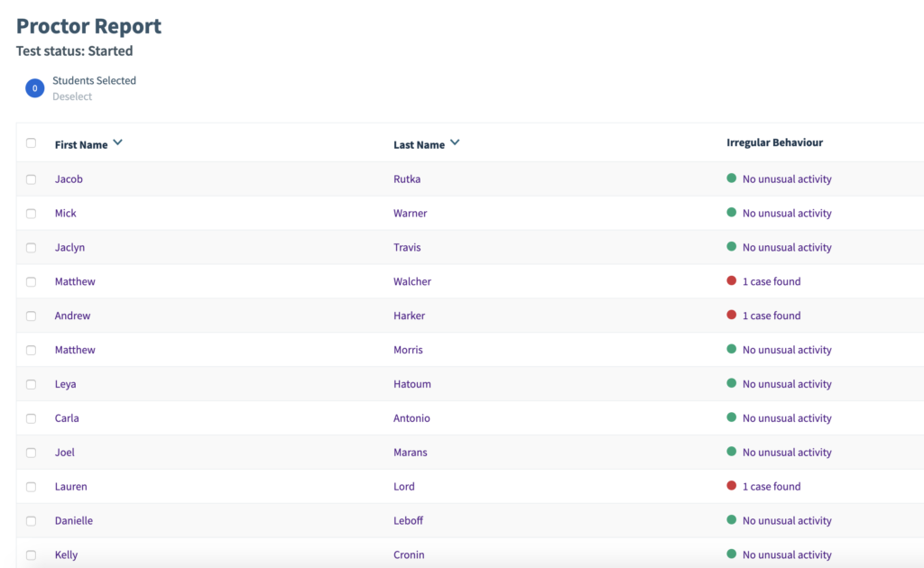
Task: Tick Joel Marans' checkbox
Action: click(32, 453)
